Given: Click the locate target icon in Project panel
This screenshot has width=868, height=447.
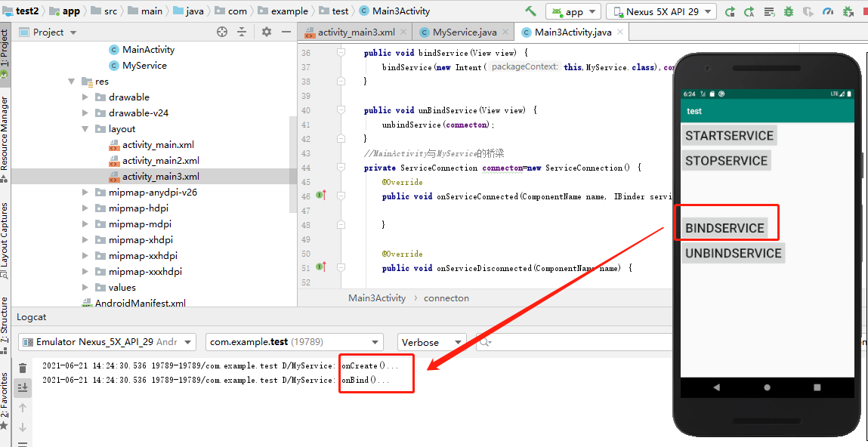Looking at the screenshot, I should point(222,32).
